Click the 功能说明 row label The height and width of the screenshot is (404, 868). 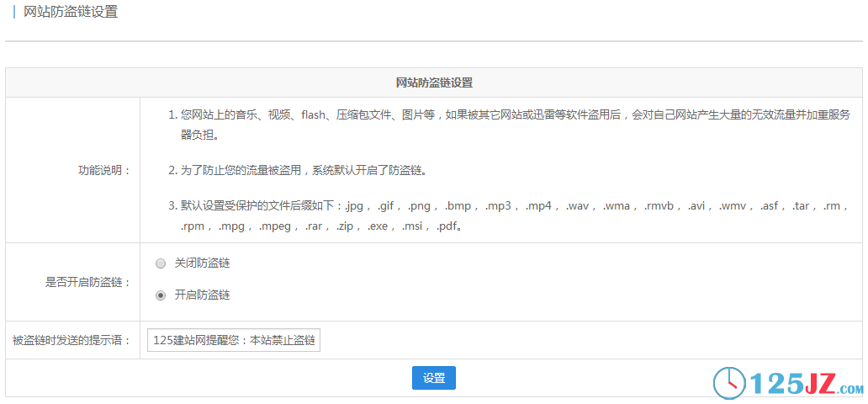(x=104, y=171)
